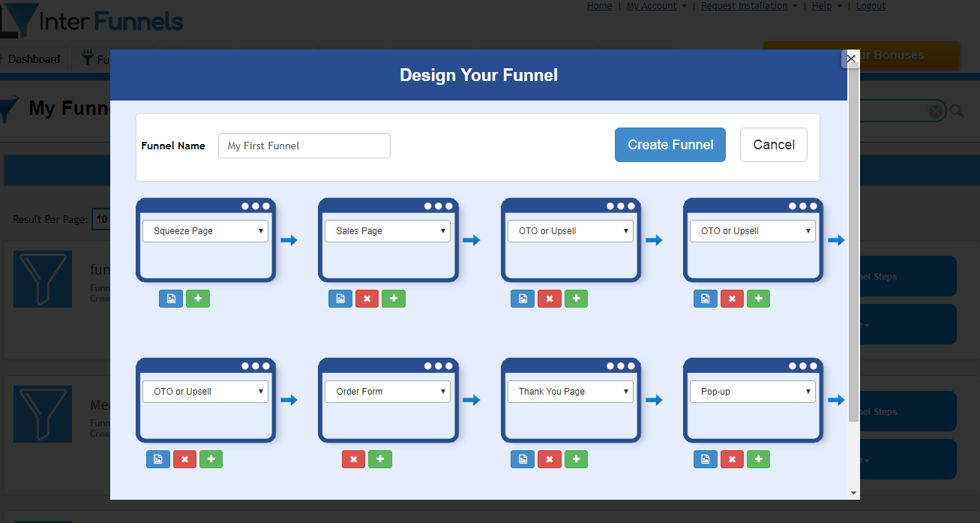980x523 pixels.
Task: Expand the Thank You Page dropdown
Action: tap(571, 392)
